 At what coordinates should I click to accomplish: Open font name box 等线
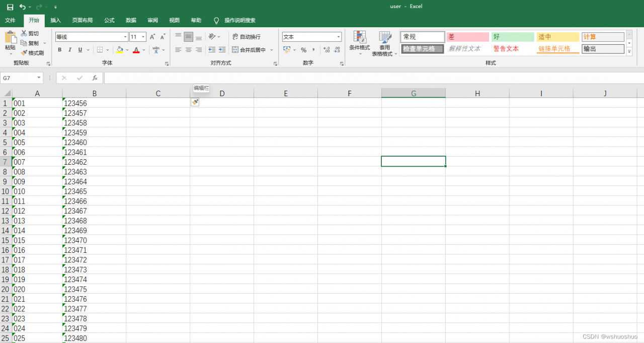coord(92,37)
